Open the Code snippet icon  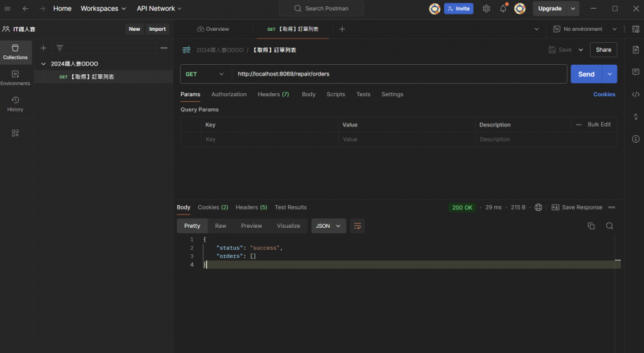636,94
